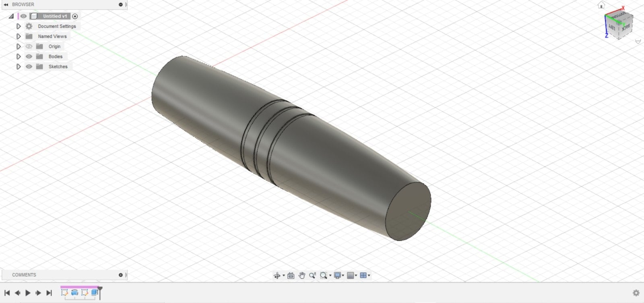Image resolution: width=644 pixels, height=303 pixels.
Task: Play the design timeline
Action: pyautogui.click(x=28, y=293)
